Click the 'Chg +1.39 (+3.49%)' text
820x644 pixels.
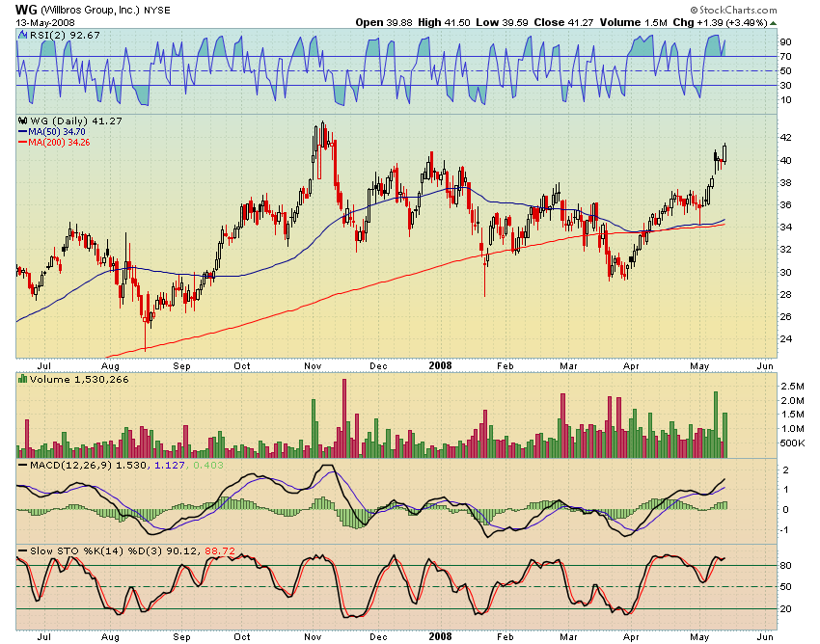(x=720, y=22)
